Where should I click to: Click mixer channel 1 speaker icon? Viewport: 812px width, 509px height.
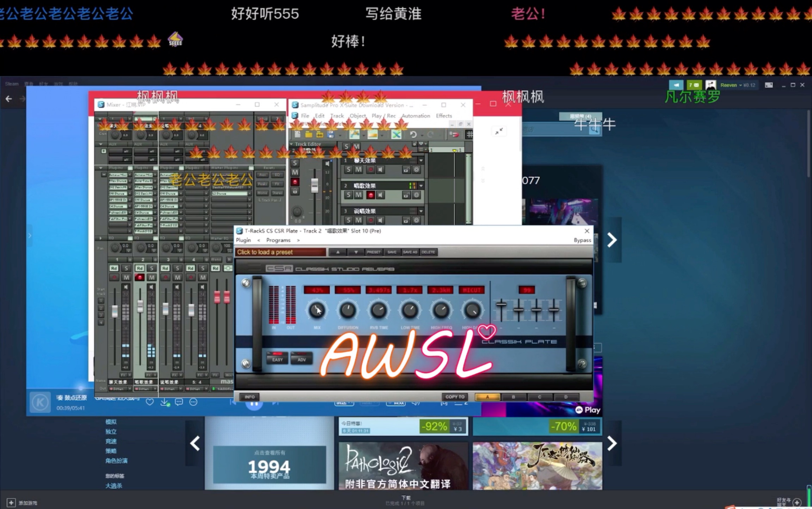126,287
